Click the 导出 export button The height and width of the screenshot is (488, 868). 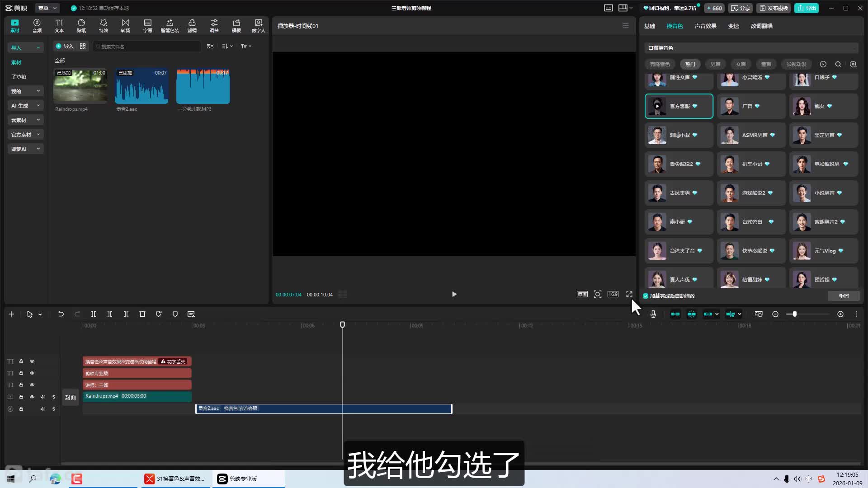(x=807, y=8)
